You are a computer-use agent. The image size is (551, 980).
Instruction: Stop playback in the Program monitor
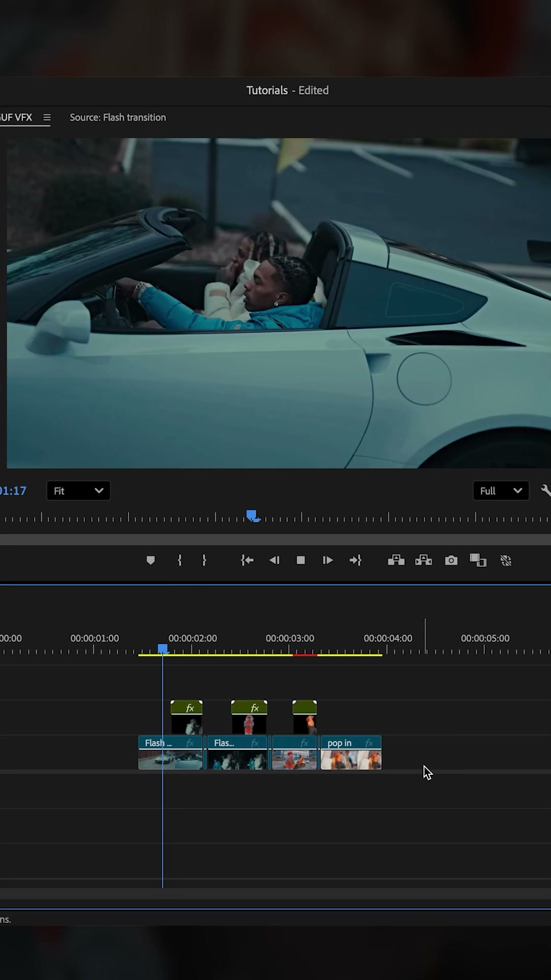[301, 560]
